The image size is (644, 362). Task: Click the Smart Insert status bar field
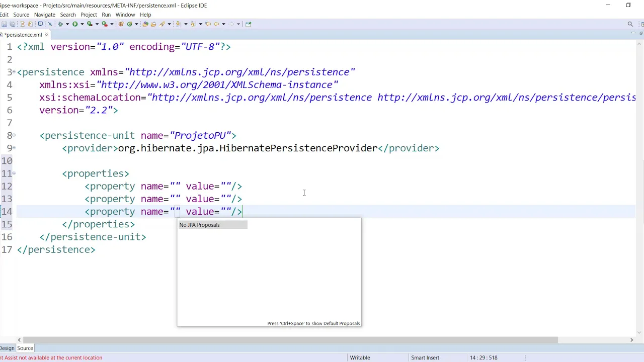click(425, 357)
